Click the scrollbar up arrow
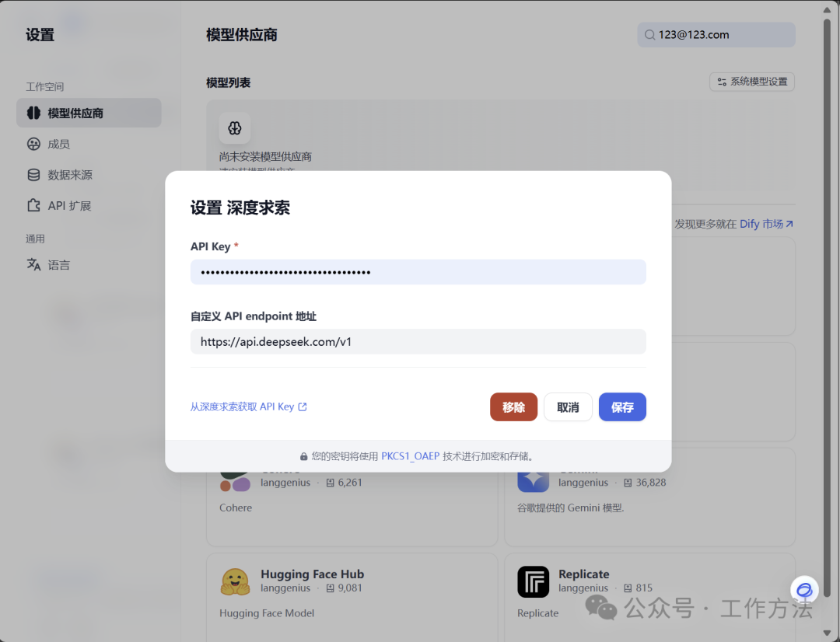This screenshot has height=642, width=840. tap(827, 9)
